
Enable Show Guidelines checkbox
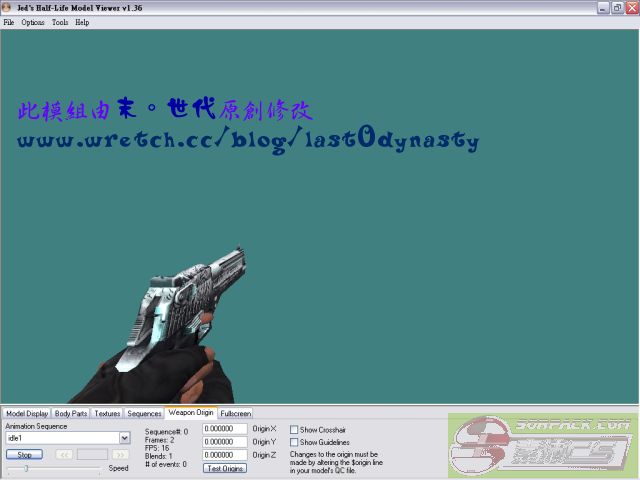point(294,442)
